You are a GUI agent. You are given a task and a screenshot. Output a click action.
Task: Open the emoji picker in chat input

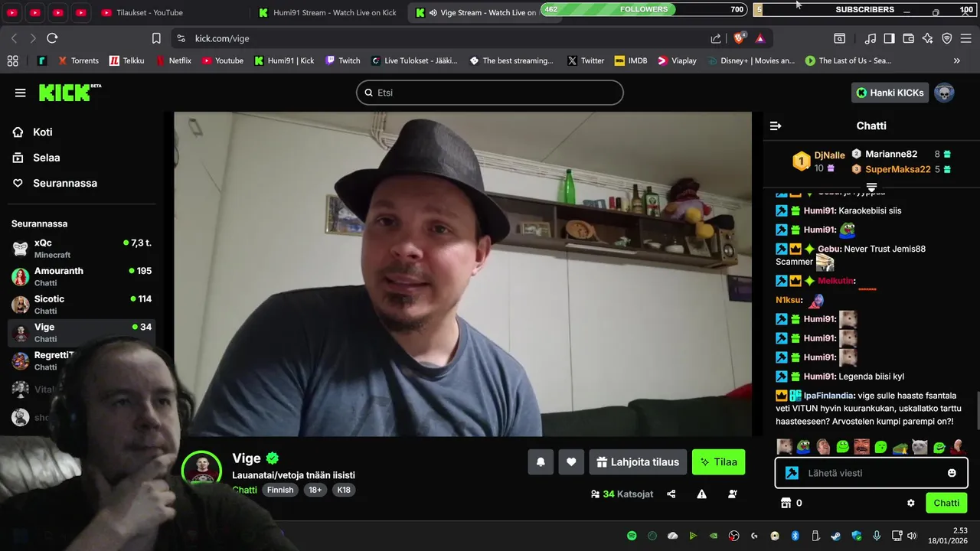[x=952, y=473]
